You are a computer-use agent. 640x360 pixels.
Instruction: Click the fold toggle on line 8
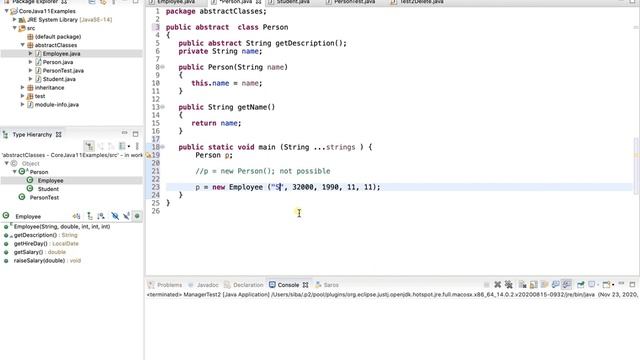pyautogui.click(x=162, y=67)
